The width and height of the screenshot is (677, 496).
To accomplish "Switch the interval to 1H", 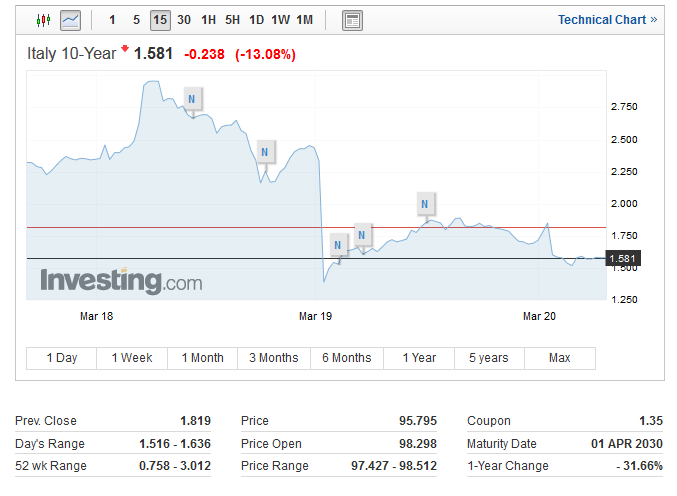I will (x=209, y=20).
